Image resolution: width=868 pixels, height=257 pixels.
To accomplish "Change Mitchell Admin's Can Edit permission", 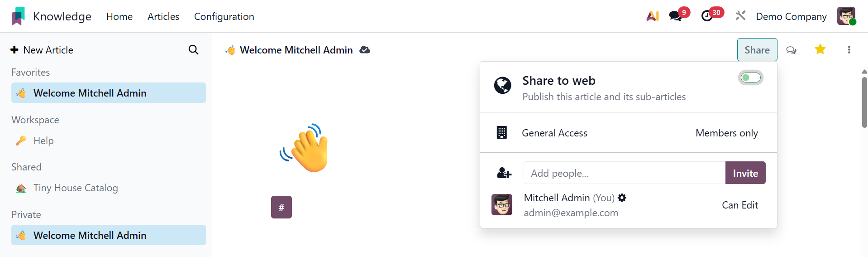I will click(739, 205).
